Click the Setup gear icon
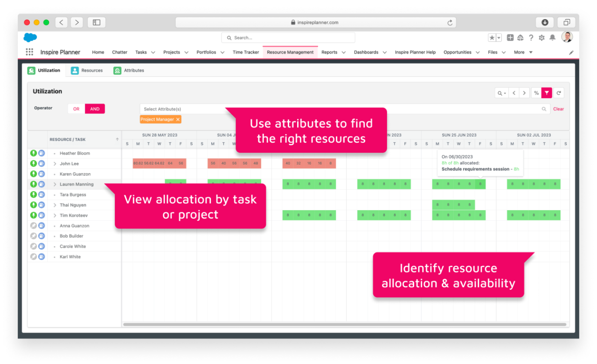The image size is (597, 364). coord(541,37)
